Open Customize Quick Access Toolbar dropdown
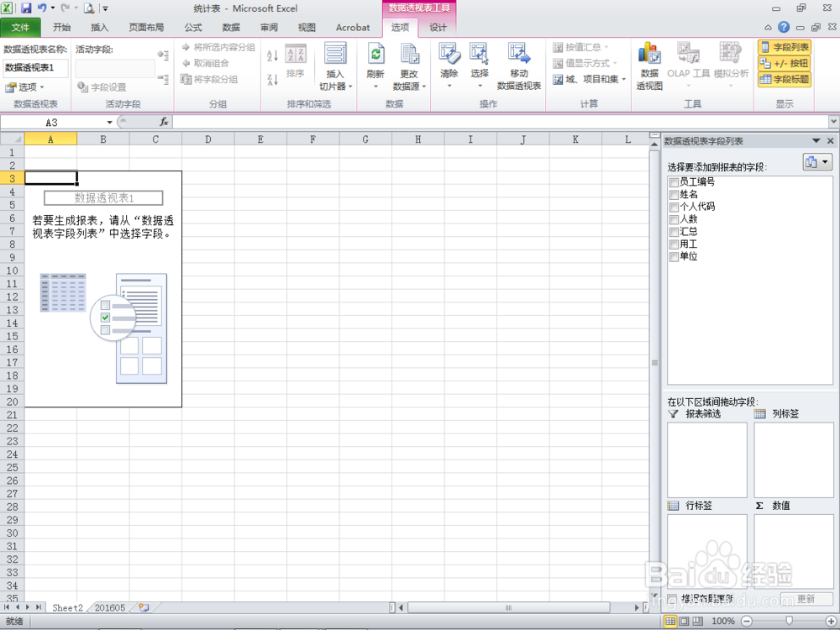 [x=106, y=8]
